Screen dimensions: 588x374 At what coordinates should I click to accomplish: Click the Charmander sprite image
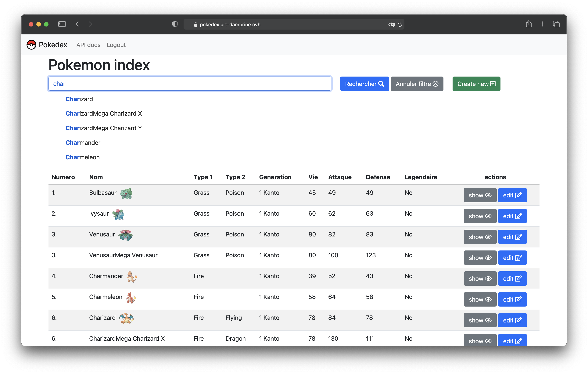(x=132, y=277)
